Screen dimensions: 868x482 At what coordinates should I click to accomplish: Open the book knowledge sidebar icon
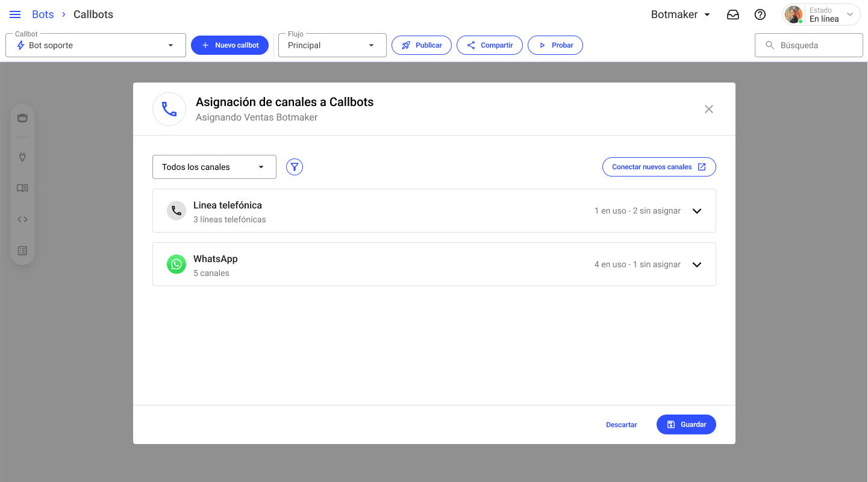[22, 188]
